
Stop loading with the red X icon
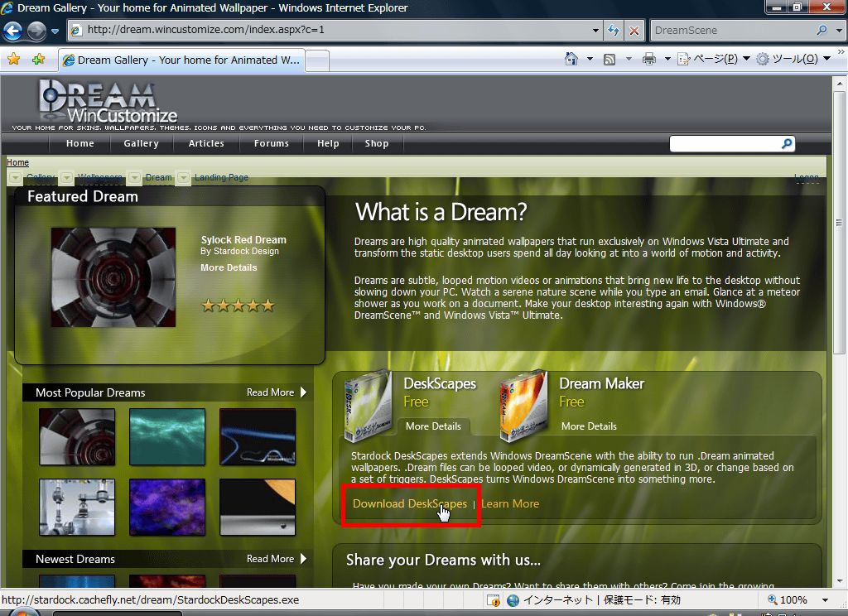[x=634, y=31]
